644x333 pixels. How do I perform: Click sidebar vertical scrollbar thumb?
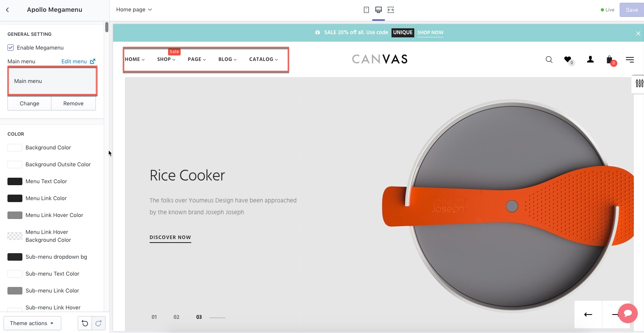[x=107, y=27]
